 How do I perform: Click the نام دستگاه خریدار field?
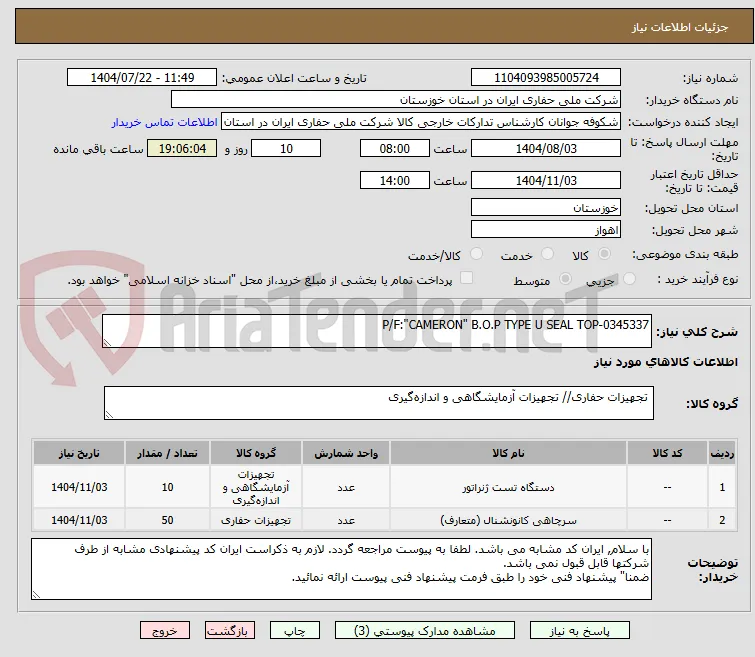[x=396, y=100]
